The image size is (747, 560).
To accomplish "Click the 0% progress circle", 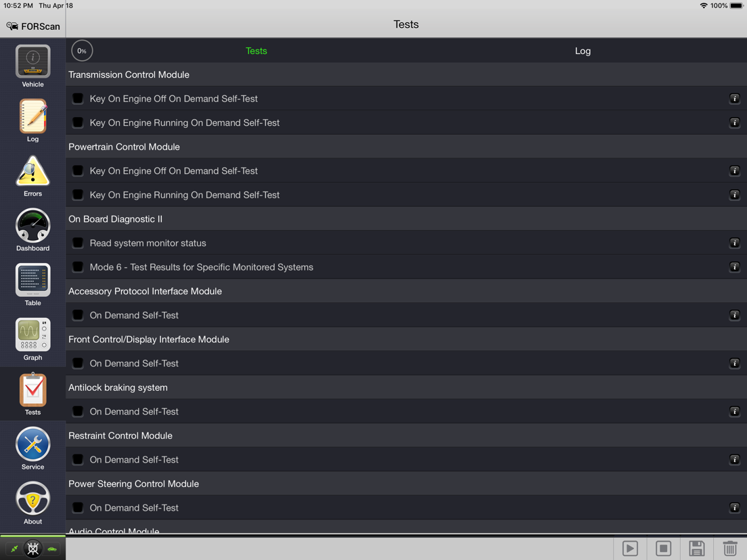I will click(x=82, y=51).
